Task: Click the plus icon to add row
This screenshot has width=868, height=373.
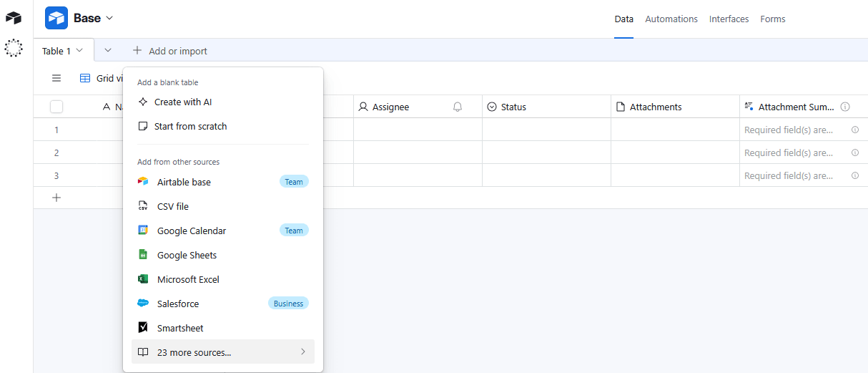Action: 56,198
